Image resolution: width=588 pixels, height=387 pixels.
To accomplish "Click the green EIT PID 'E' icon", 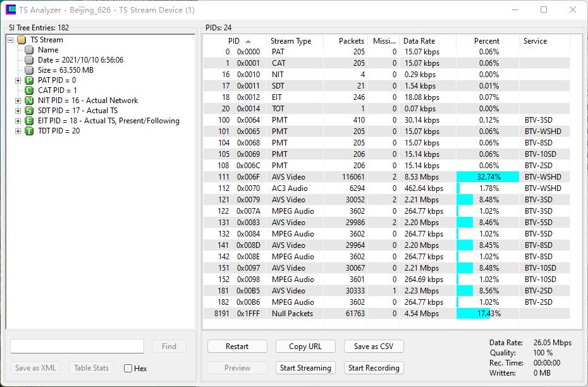I will pyautogui.click(x=29, y=121).
